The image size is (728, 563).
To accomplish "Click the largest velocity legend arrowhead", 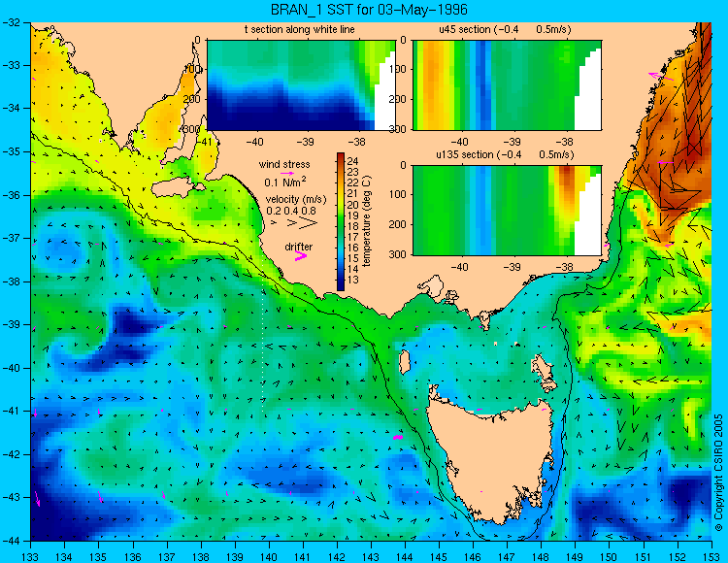I will coord(309,223).
